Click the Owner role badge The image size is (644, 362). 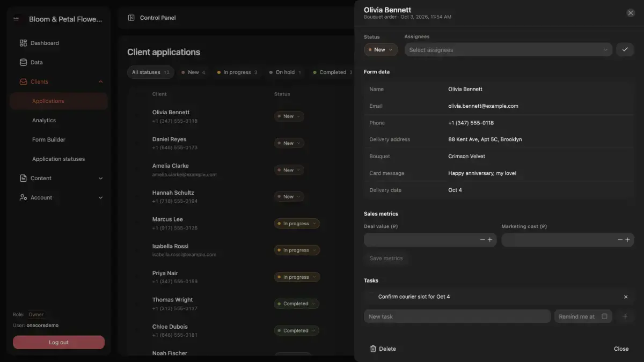(x=36, y=315)
